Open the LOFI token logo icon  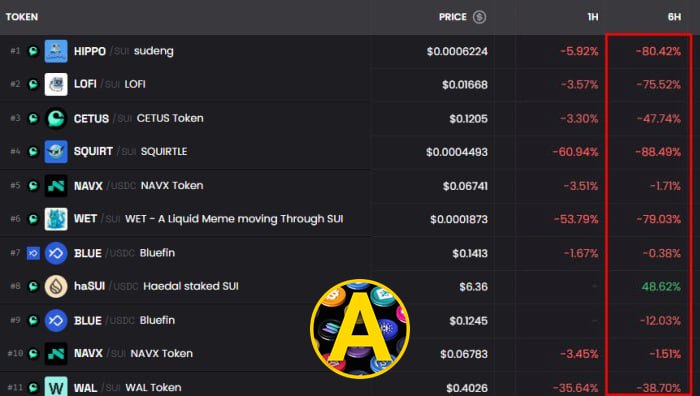56,84
